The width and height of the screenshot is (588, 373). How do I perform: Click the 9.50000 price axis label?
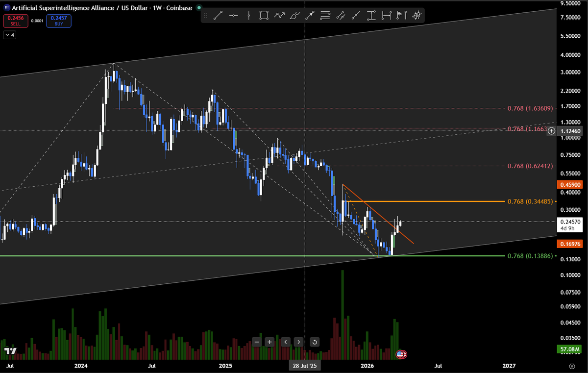(569, 3)
